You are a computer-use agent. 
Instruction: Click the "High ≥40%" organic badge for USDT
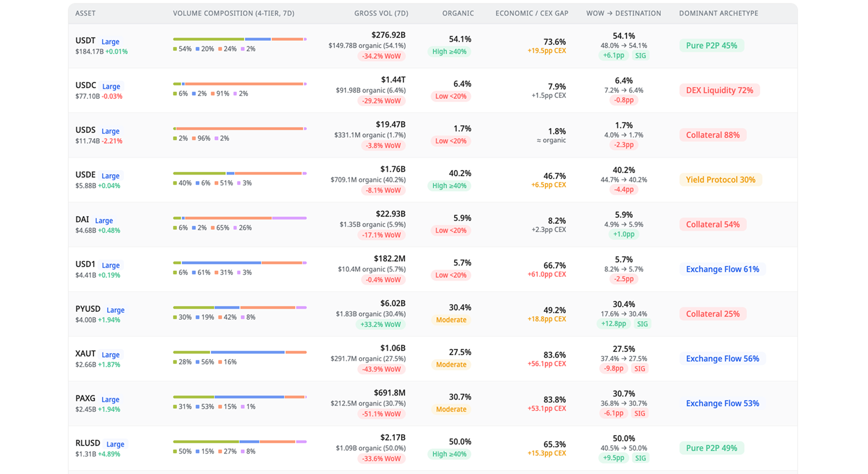448,52
